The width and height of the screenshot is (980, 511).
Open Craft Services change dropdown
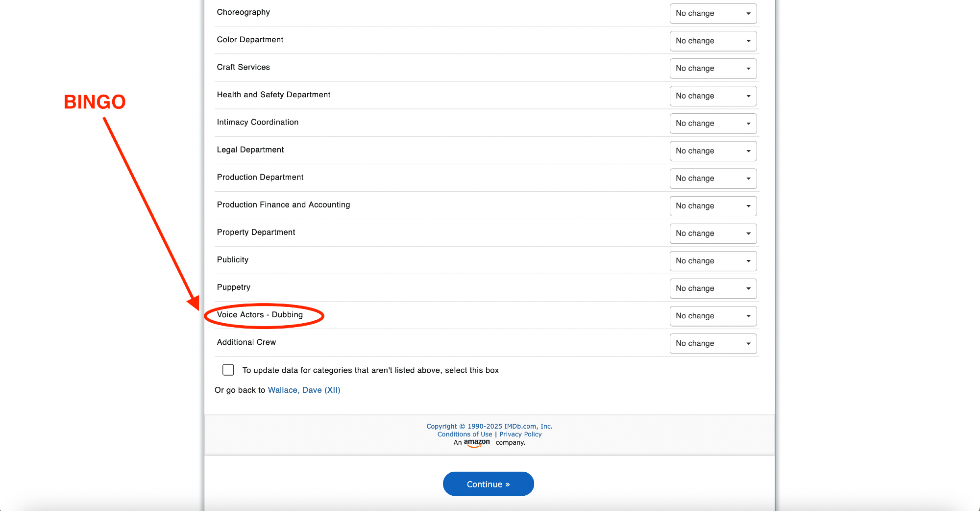713,68
